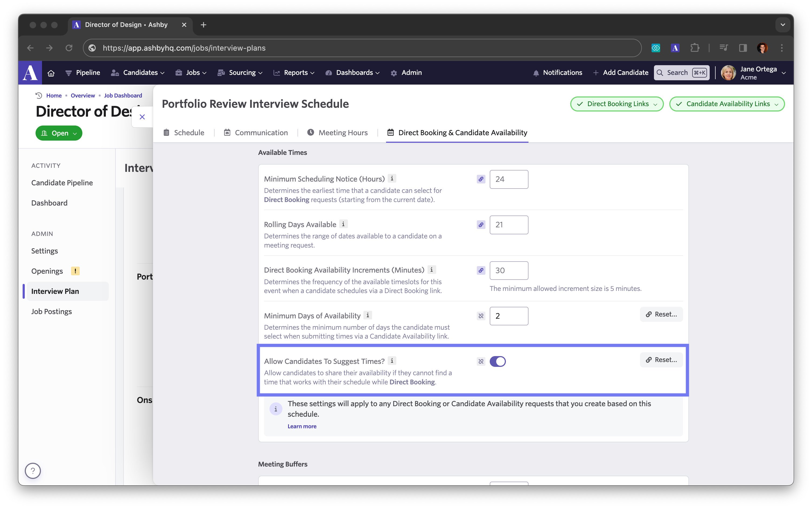Click the info icon next to Minimum Scheduling Notice
The width and height of the screenshot is (812, 508).
(392, 179)
